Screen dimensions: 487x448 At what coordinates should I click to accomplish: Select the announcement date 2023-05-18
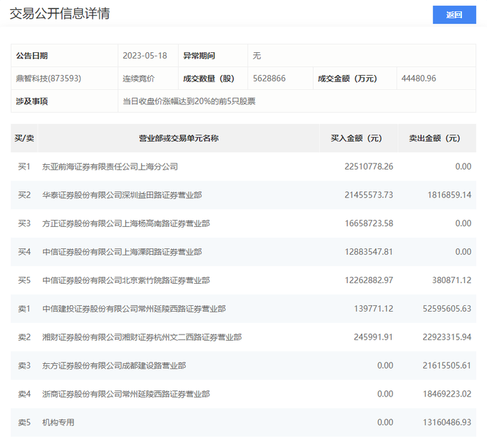(145, 56)
